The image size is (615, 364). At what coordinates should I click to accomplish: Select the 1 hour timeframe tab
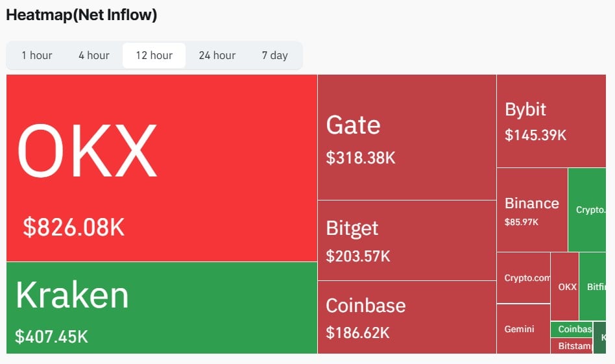pyautogui.click(x=37, y=55)
